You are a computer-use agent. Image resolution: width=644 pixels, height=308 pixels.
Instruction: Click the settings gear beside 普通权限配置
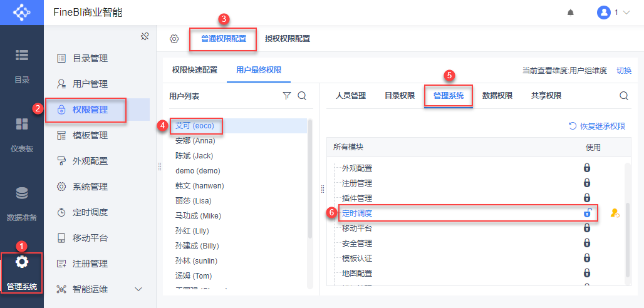coord(174,39)
